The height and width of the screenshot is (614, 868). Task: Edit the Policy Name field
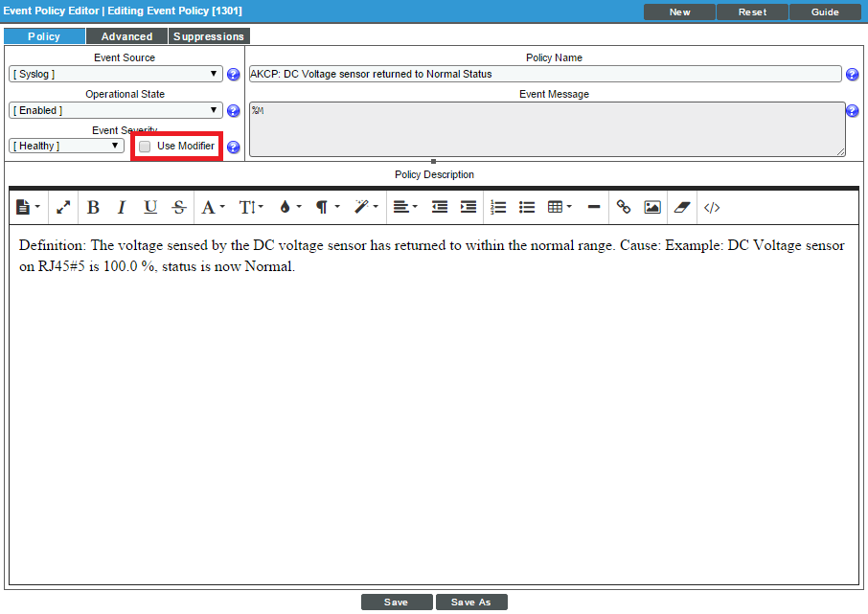(x=546, y=74)
